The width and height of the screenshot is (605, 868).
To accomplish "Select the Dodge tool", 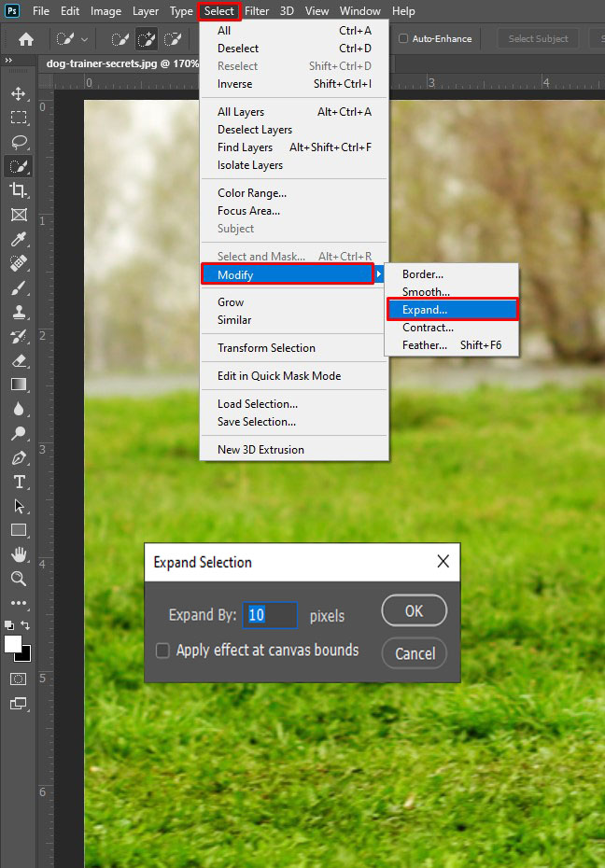I will pos(19,433).
